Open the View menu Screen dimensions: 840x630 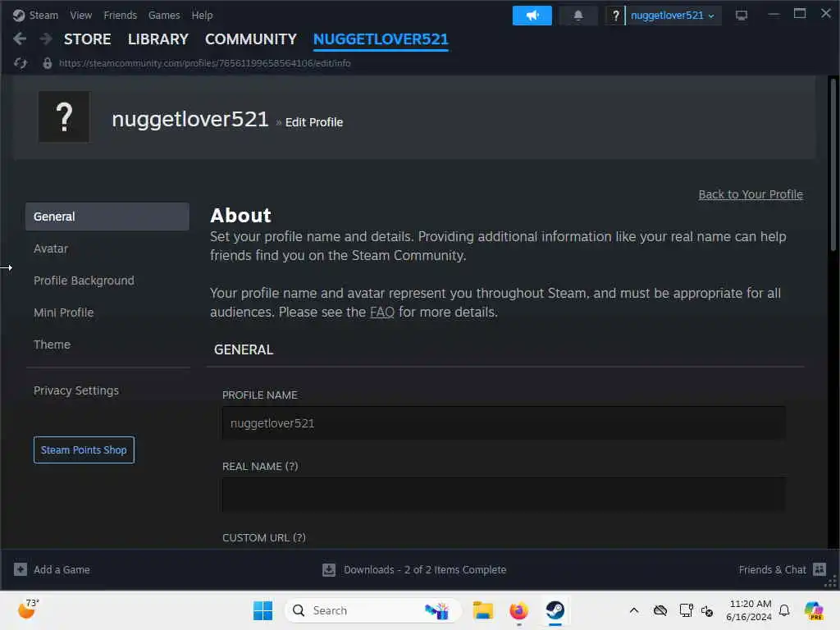[81, 15]
